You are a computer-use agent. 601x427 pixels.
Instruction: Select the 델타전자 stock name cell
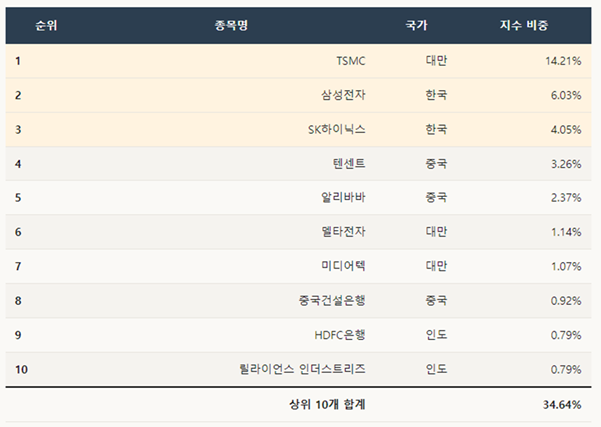[x=343, y=232]
